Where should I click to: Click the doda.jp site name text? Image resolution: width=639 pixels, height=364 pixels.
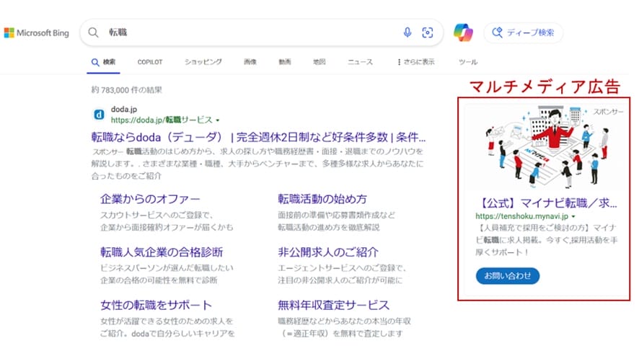tap(124, 109)
